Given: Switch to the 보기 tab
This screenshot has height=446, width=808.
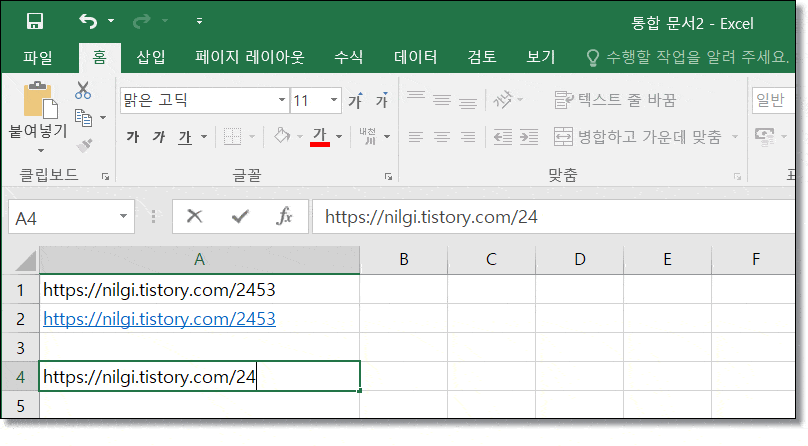Looking at the screenshot, I should click(541, 57).
